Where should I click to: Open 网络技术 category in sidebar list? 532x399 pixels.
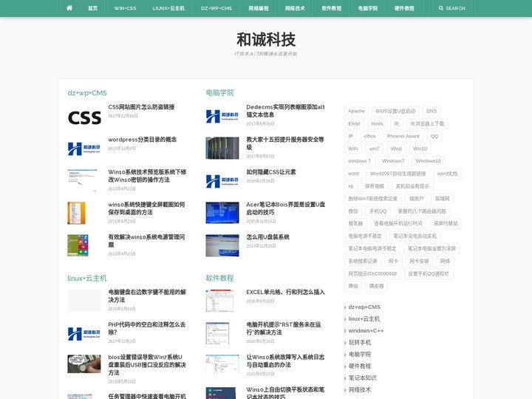coord(360,389)
